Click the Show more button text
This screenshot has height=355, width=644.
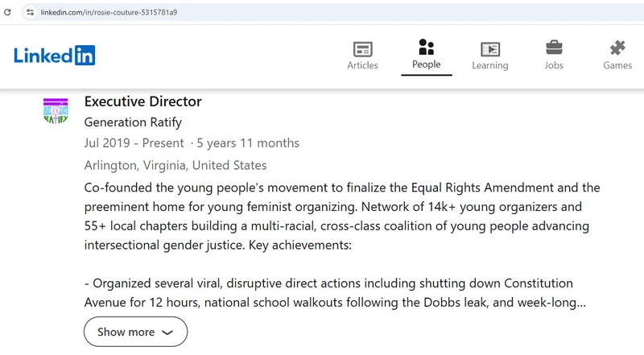tap(126, 332)
